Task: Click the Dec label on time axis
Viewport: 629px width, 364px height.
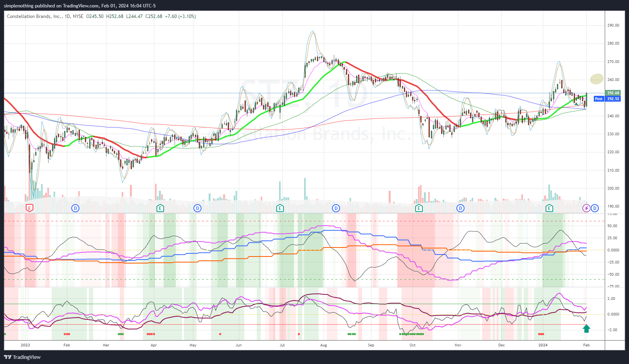Action: [x=501, y=345]
